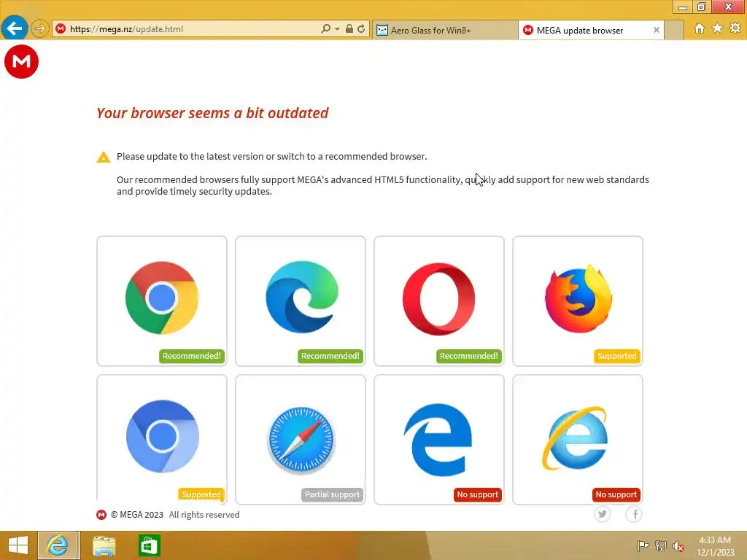Click the Supported badge under Chromium
747x560 pixels.
pos(201,494)
